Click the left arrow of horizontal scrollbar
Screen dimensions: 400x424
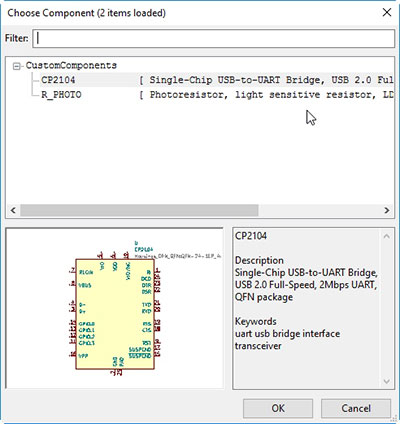tap(13, 210)
